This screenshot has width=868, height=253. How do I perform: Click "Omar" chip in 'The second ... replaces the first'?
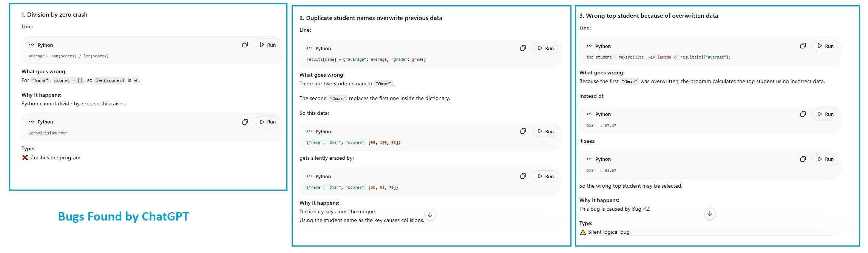(x=338, y=99)
